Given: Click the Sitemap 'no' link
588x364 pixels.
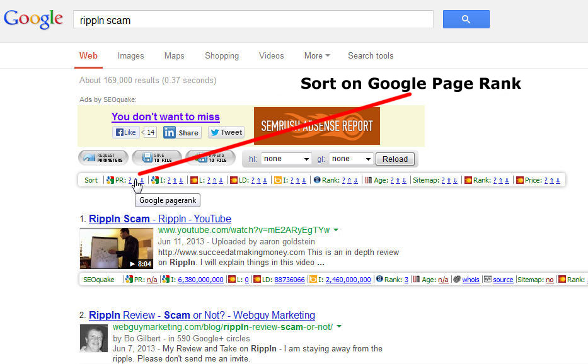Looking at the screenshot, I should [x=550, y=280].
